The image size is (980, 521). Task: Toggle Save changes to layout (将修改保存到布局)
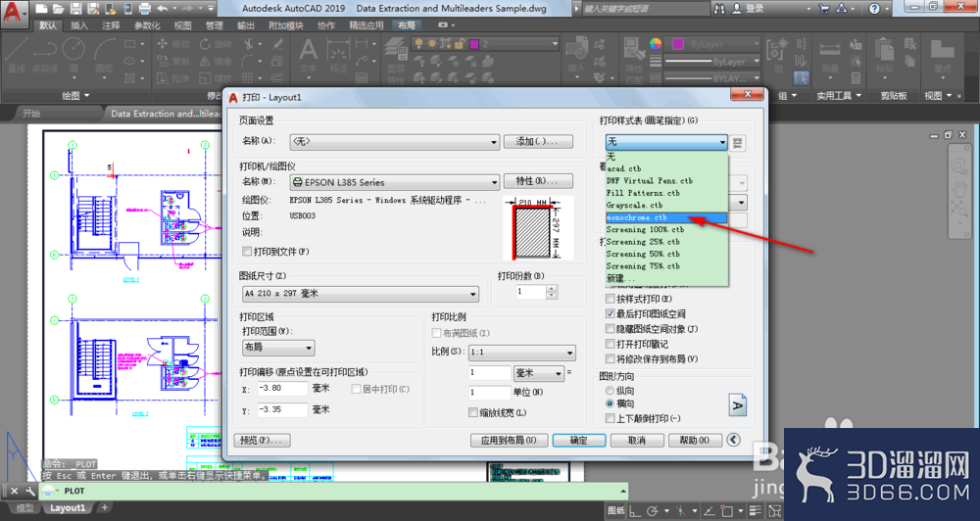tap(610, 358)
